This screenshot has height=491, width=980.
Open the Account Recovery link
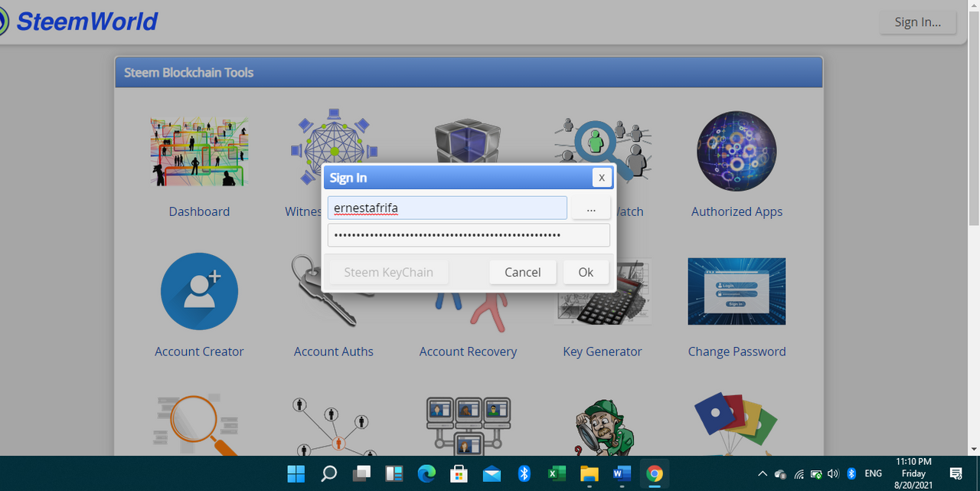(x=468, y=352)
